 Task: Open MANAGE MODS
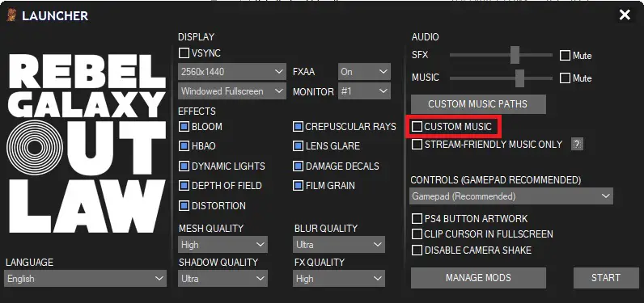478,278
